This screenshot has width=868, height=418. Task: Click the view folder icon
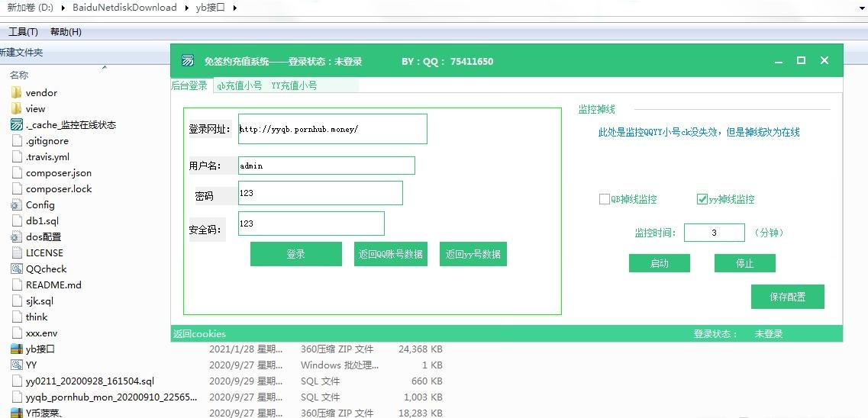pos(16,108)
